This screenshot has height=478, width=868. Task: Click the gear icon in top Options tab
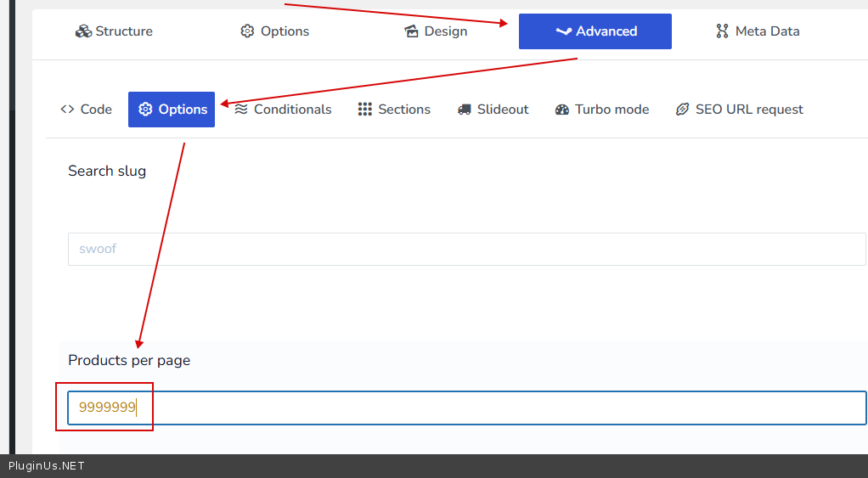247,31
